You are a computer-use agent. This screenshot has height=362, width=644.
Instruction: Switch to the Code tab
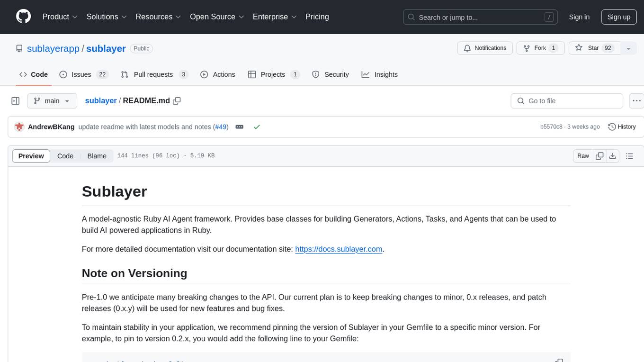34,74
